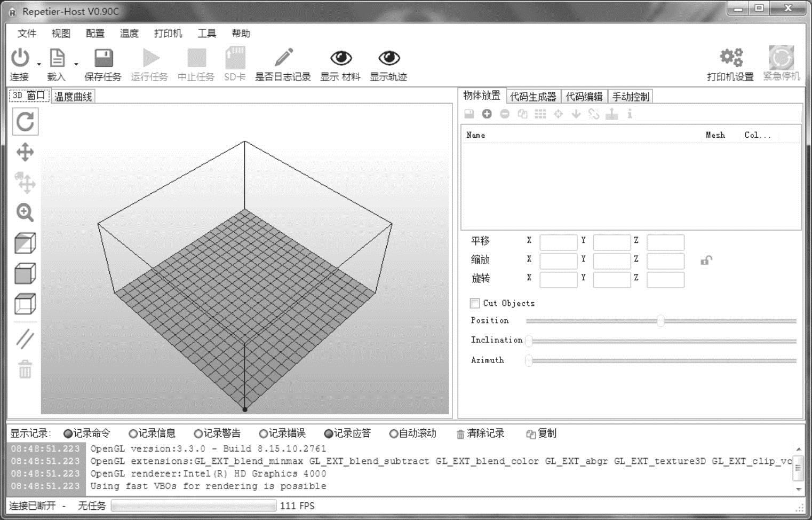Click Emergency Stop (紧急停机) icon

click(x=781, y=57)
